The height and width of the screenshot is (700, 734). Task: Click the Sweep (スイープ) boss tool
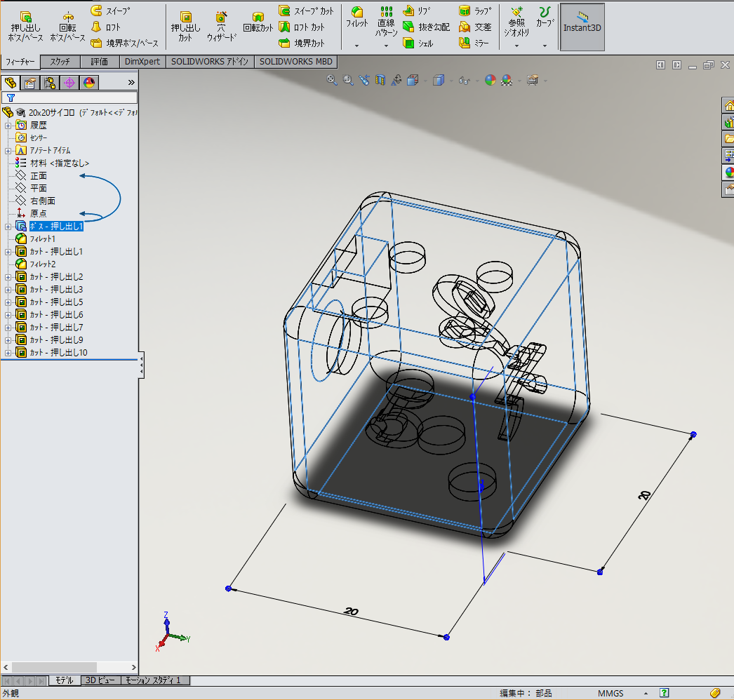pos(110,11)
